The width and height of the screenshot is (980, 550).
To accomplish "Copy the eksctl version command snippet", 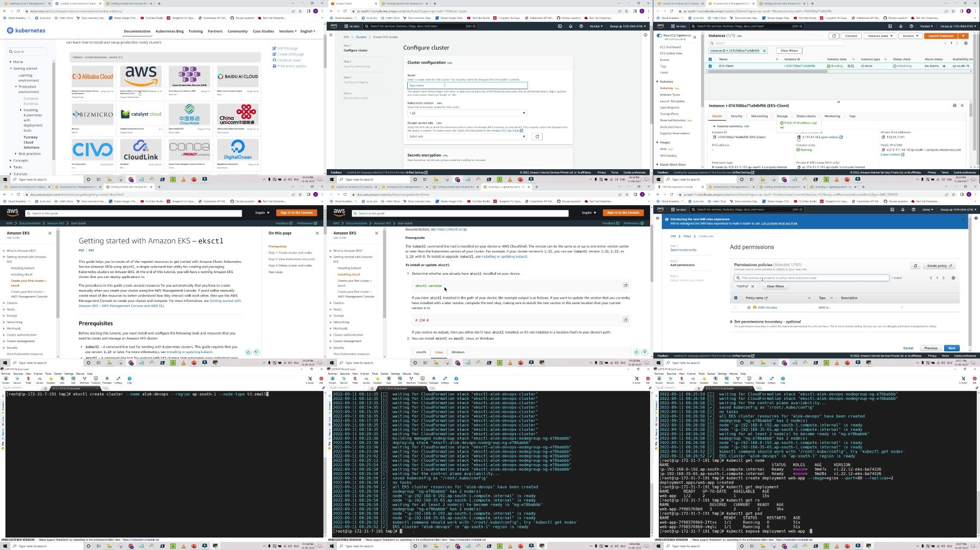I will coord(626,286).
